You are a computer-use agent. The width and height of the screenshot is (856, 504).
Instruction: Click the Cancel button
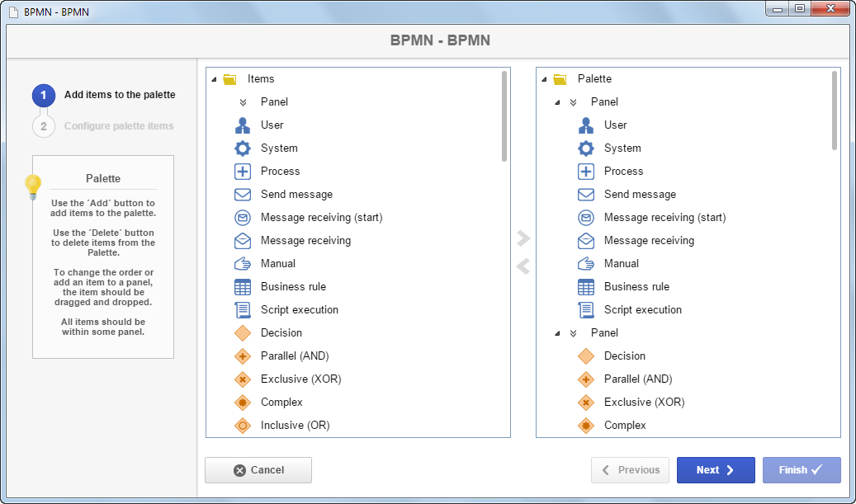pyautogui.click(x=258, y=470)
